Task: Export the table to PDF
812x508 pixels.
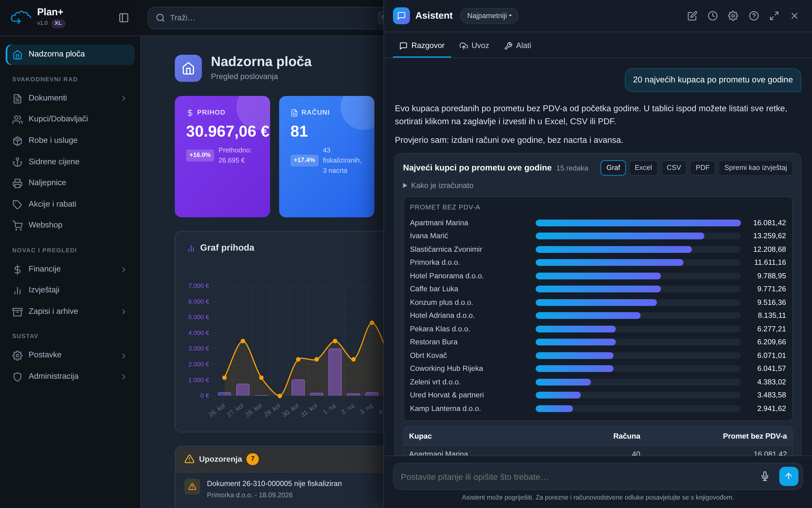Action: (702, 168)
